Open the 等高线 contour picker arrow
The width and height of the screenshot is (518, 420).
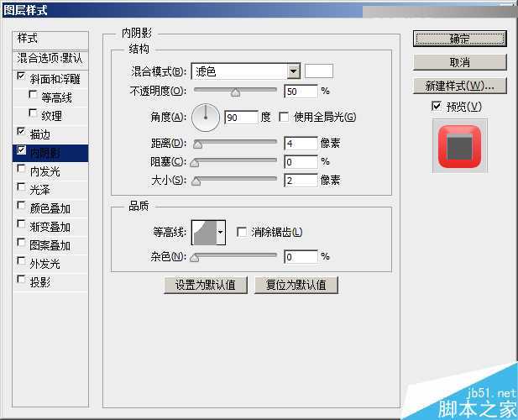[x=221, y=233]
